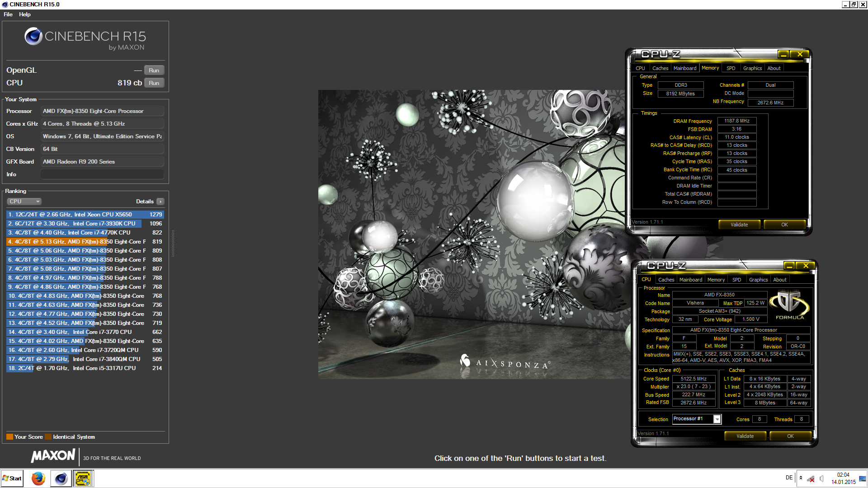Select highlighted 5.13 GHz FX-8350 row
The width and height of the screenshot is (868, 488).
(x=85, y=242)
